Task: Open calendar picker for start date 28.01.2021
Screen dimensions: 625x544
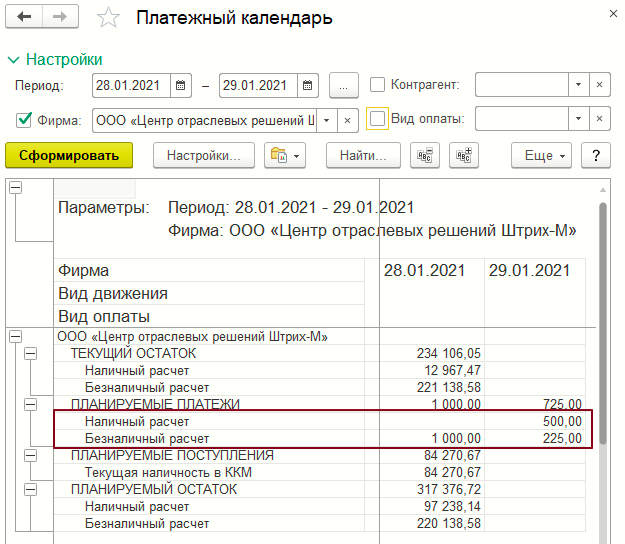Action: (x=180, y=85)
